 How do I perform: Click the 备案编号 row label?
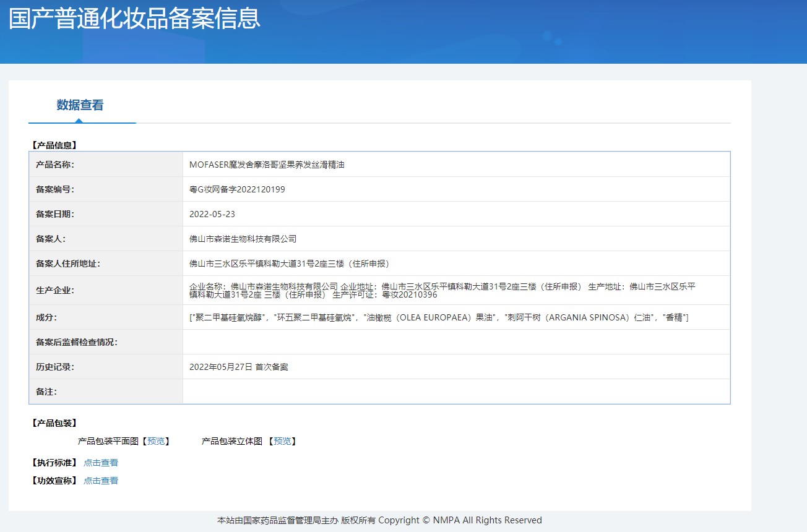55,189
